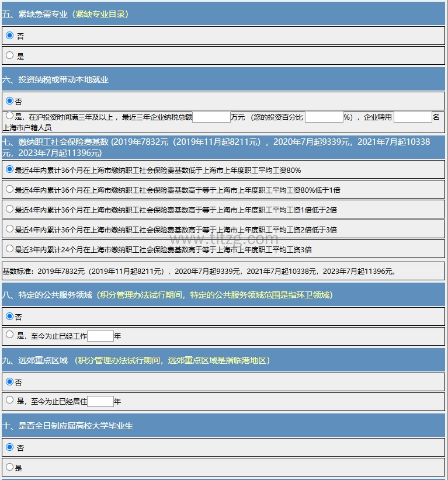Select social insurance base 80%低于1倍 option
Screen dimensions: 448x480
[9, 189]
